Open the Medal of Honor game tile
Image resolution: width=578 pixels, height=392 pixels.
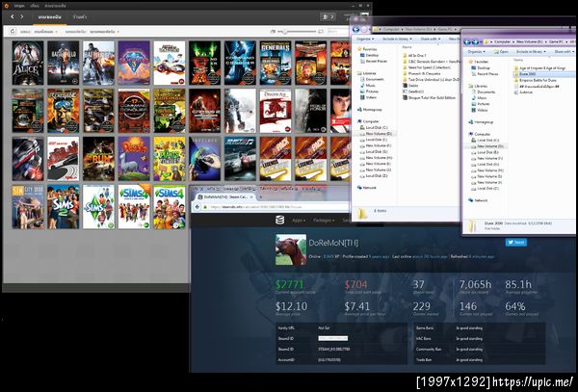click(x=311, y=111)
